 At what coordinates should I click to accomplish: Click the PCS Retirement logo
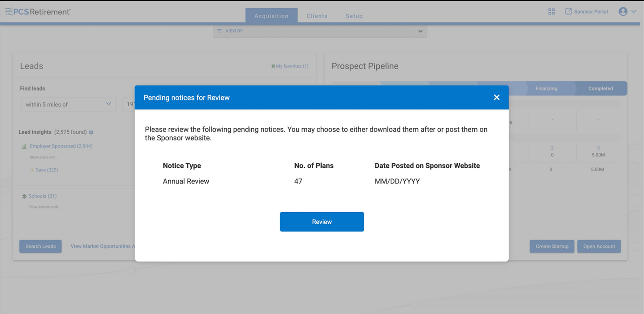(x=38, y=12)
